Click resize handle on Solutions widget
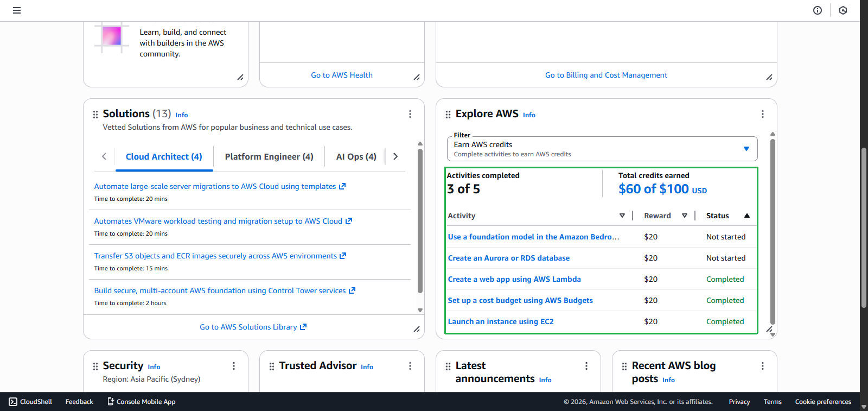The width and height of the screenshot is (868, 411). [417, 329]
